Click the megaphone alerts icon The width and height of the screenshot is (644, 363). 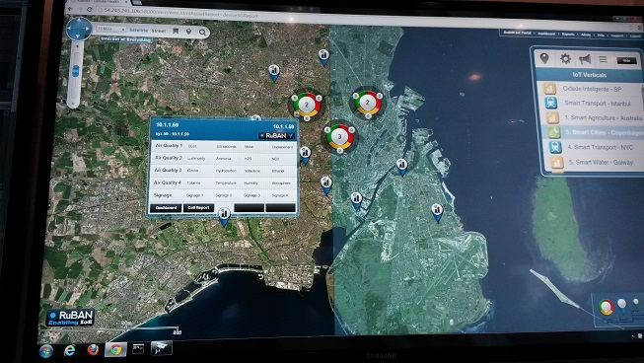click(x=585, y=59)
